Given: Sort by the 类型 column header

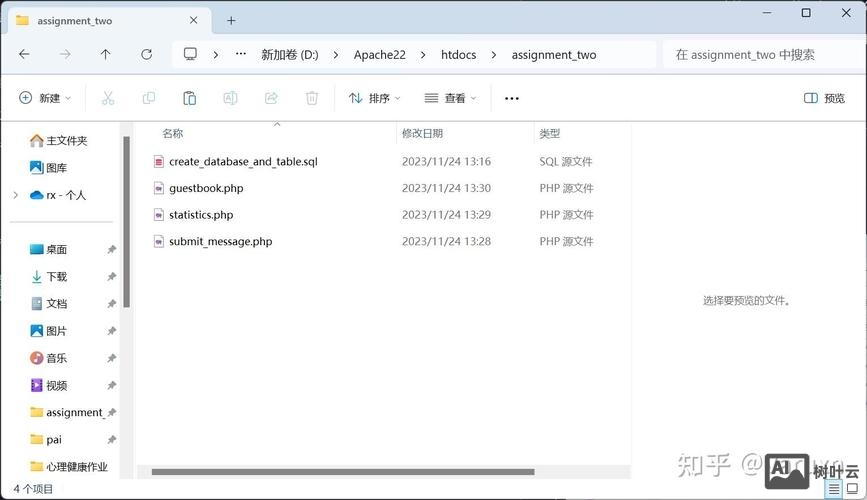Looking at the screenshot, I should pyautogui.click(x=550, y=133).
